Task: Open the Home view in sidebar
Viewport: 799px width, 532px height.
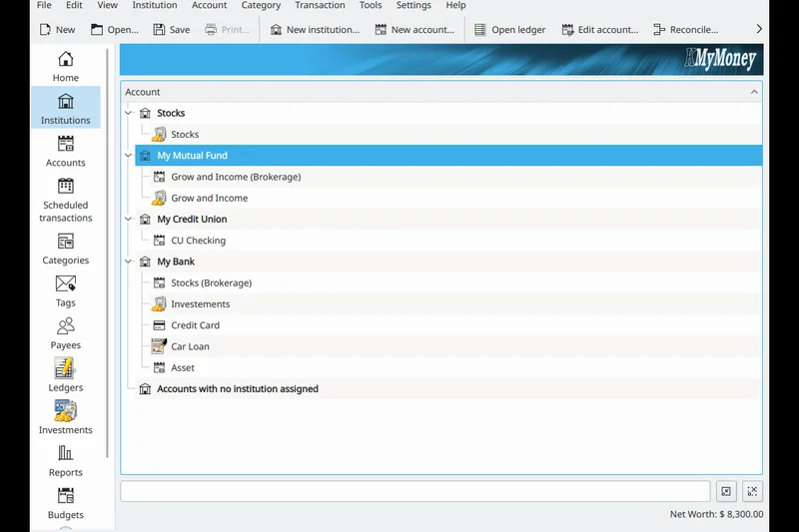Action: 65,66
